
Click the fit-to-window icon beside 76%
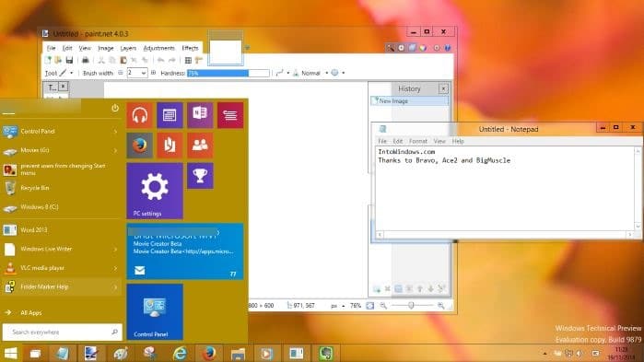click(370, 306)
